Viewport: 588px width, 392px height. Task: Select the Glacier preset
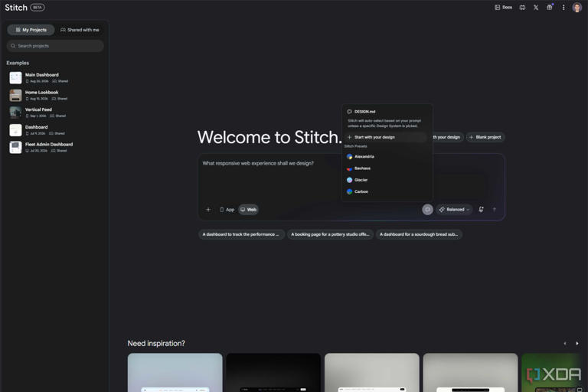point(386,180)
